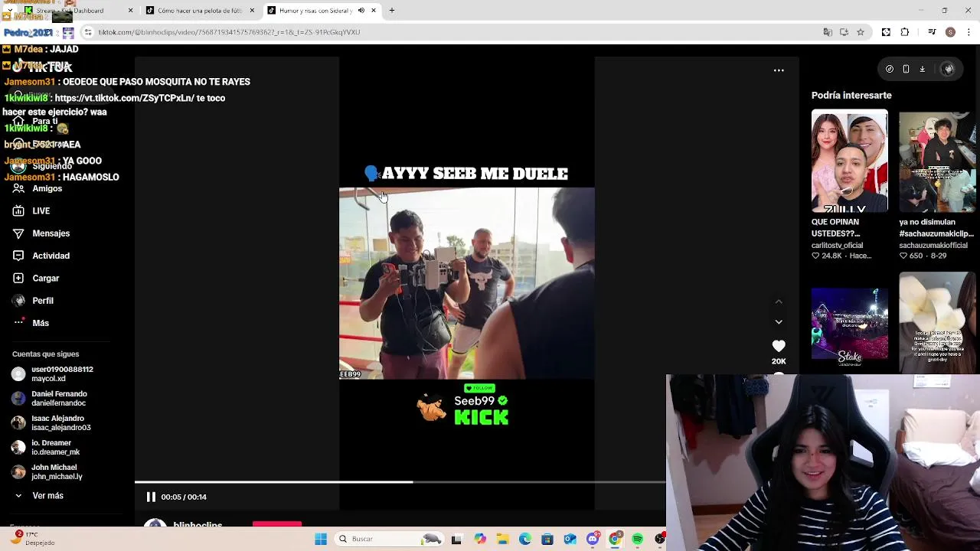The width and height of the screenshot is (980, 551).
Task: Open File Explorer from taskbar
Action: pyautogui.click(x=502, y=540)
